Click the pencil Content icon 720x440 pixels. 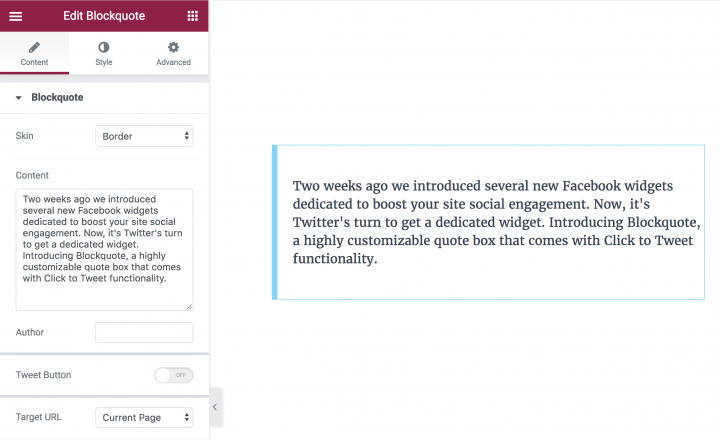point(34,47)
